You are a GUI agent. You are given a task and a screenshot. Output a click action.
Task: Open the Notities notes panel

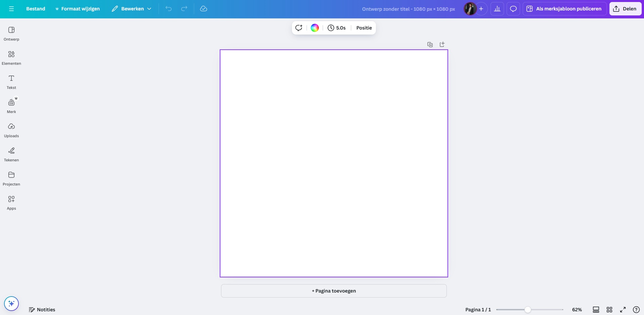coord(42,310)
